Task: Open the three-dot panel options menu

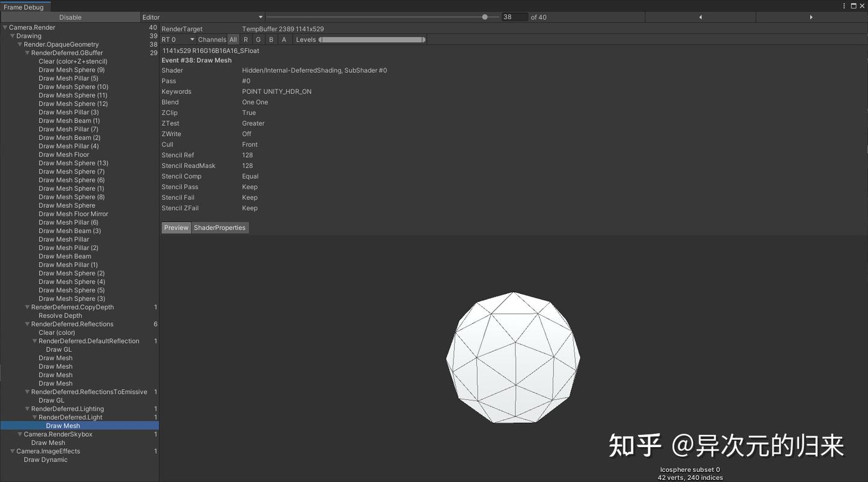Action: [x=843, y=5]
